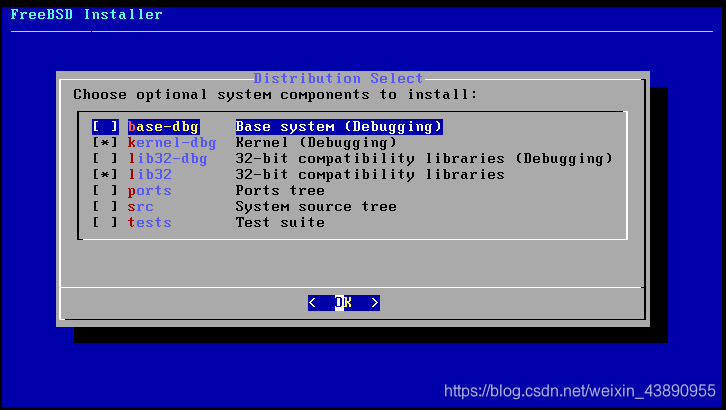
Task: Uncheck the kernel-dbg checkbox
Action: click(x=105, y=143)
